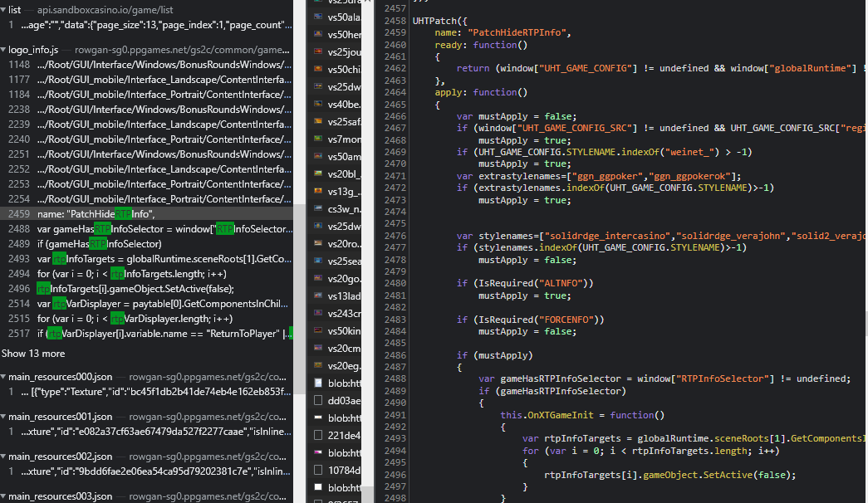Click the vs7mon file thumbnail icon

point(319,139)
